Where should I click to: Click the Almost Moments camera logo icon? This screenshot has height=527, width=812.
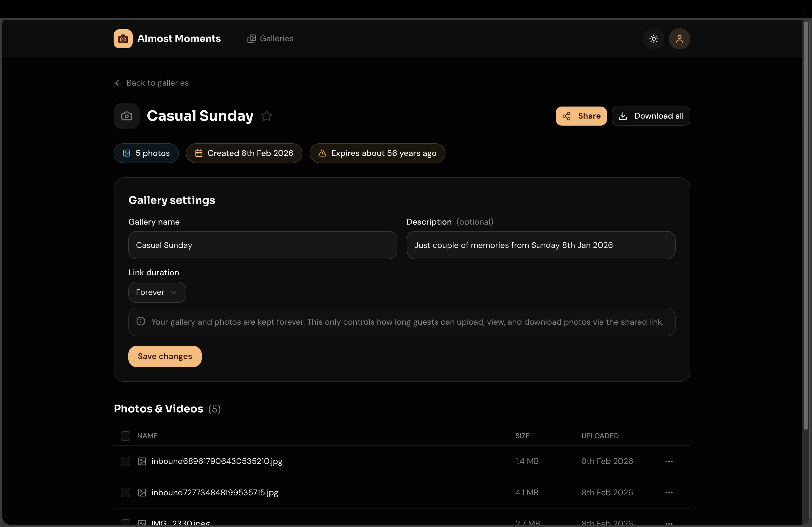[x=123, y=39]
